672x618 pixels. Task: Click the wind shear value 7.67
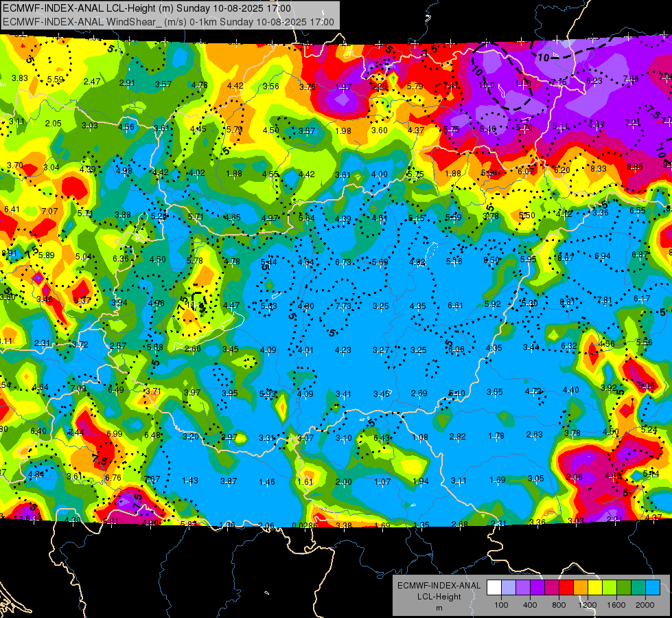click(x=152, y=479)
